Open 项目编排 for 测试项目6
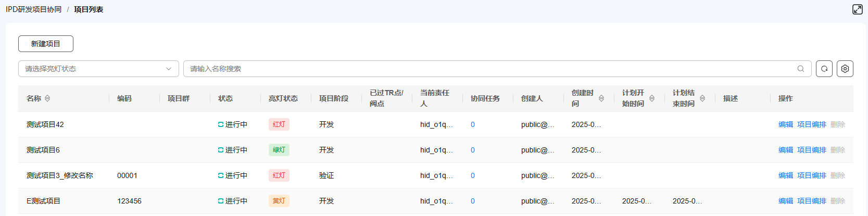868x216 pixels. point(812,150)
